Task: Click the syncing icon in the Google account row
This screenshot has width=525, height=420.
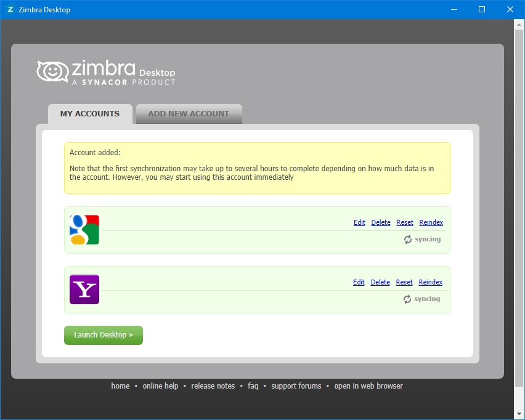Action: [x=407, y=240]
